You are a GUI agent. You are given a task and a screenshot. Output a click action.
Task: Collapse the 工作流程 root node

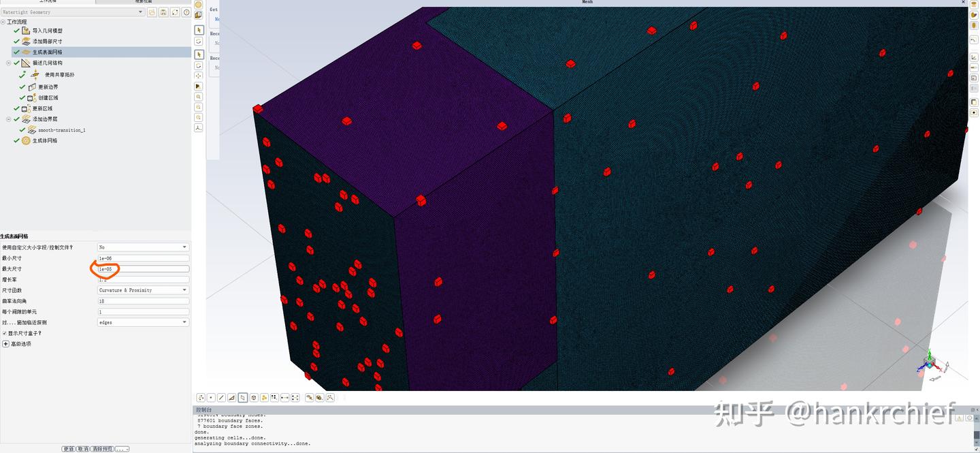click(x=3, y=22)
